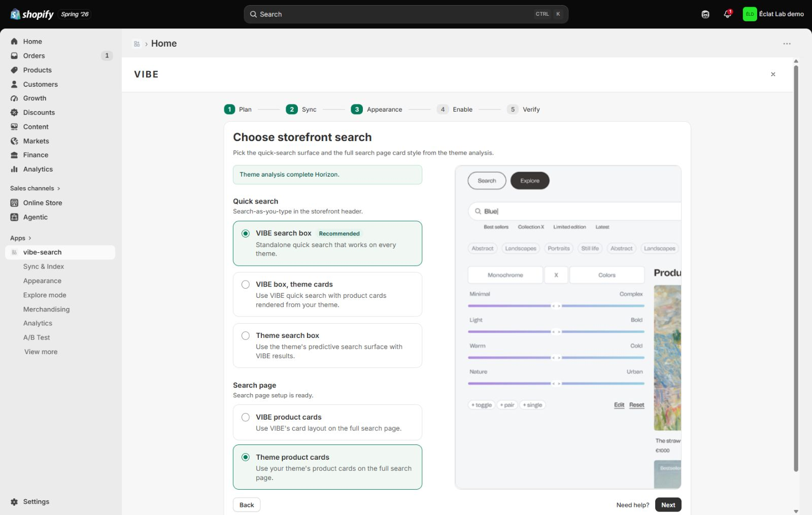
Task: Open Discounts via its badge icon
Action: (x=14, y=113)
